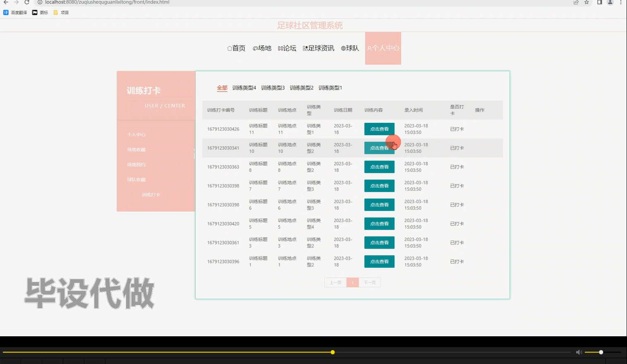This screenshot has height=364, width=627.
Task: Open the browser profile avatar
Action: [610, 2]
